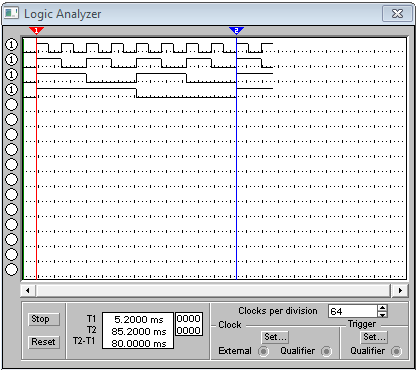Click the upper 0000 hex readout for T1

click(x=189, y=319)
